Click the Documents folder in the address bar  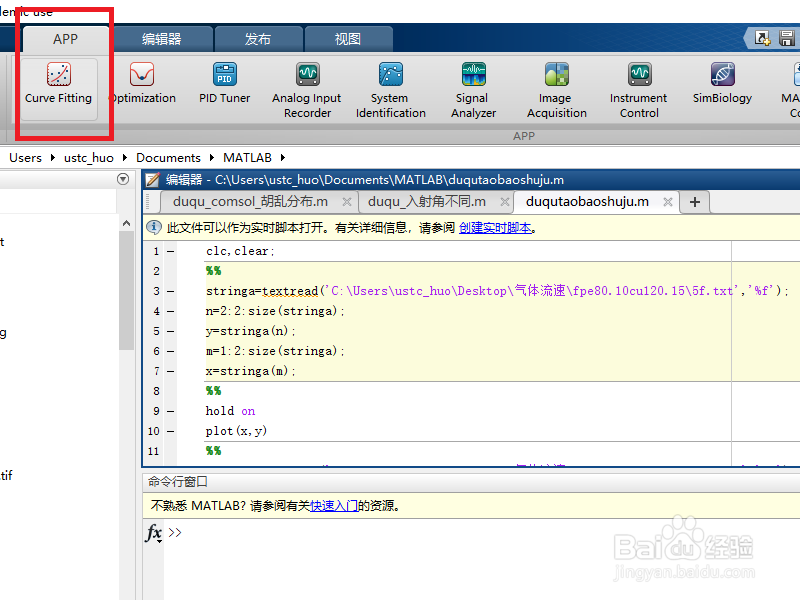[168, 158]
